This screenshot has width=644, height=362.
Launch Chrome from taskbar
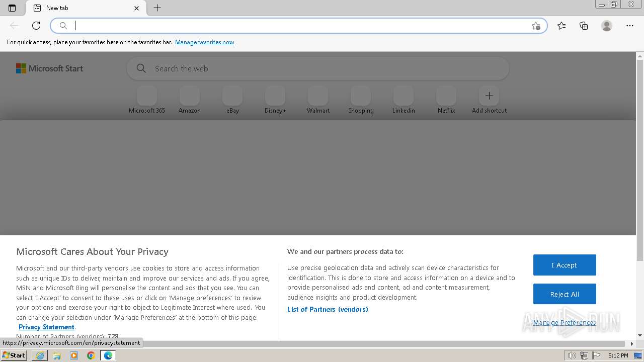(x=91, y=355)
